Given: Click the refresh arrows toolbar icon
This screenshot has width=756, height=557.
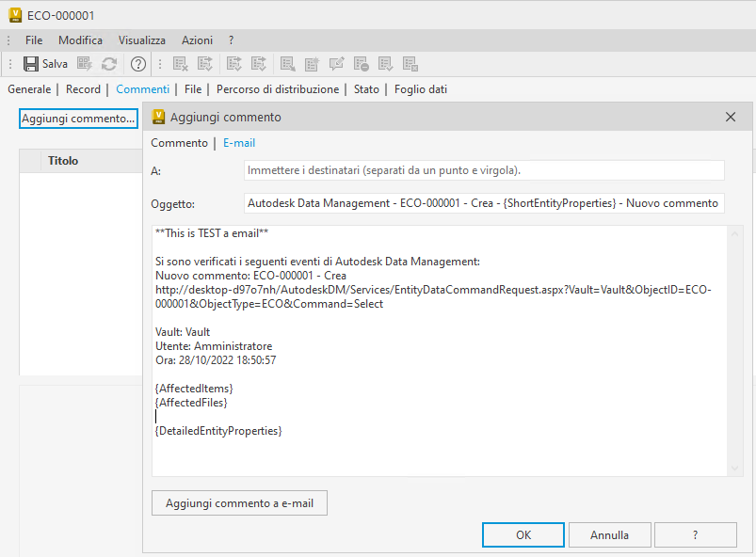Looking at the screenshot, I should [109, 64].
